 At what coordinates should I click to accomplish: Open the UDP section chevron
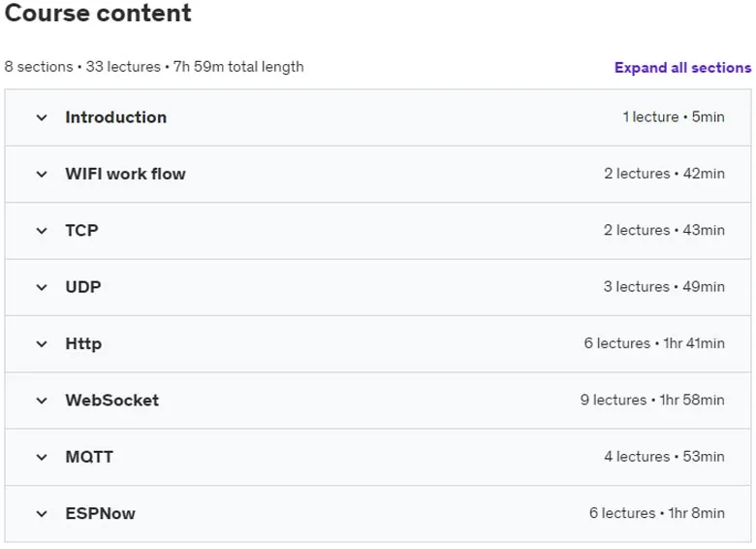point(42,287)
